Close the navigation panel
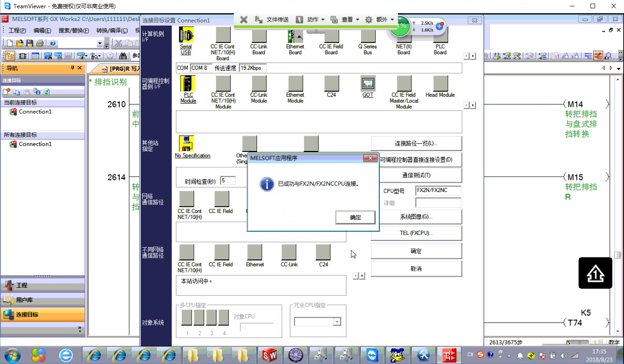The height and width of the screenshot is (364, 624). pyautogui.click(x=80, y=68)
